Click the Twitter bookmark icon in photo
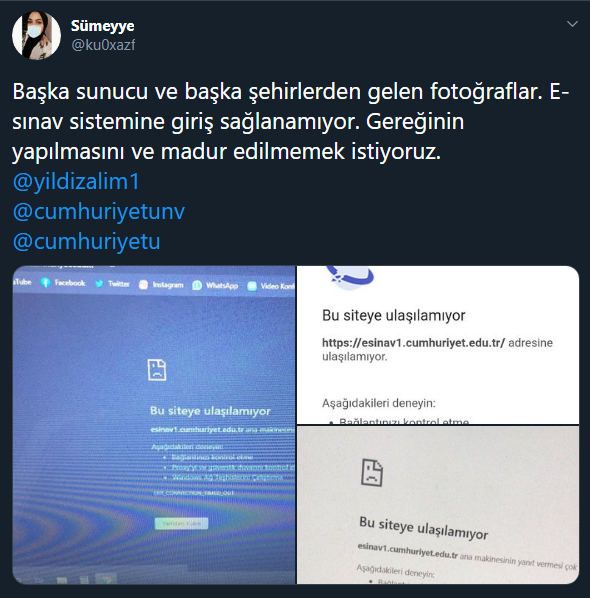This screenshot has width=590, height=598. coord(99,284)
